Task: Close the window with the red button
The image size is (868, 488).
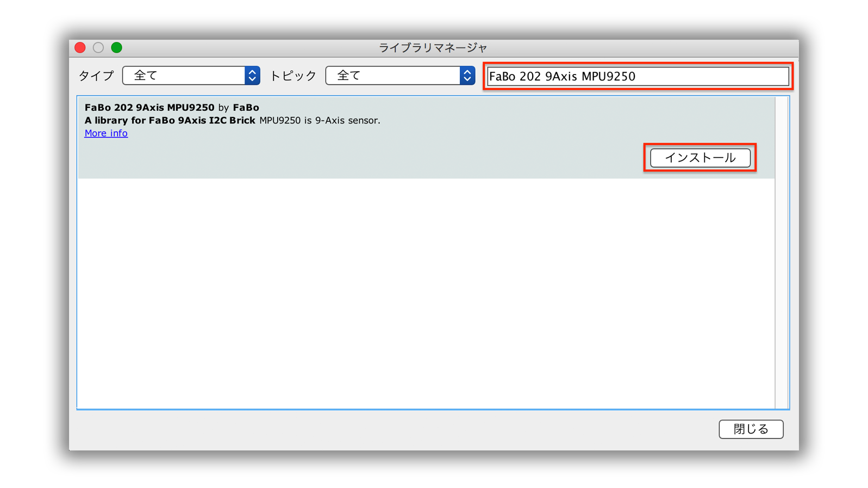Action: (x=80, y=48)
